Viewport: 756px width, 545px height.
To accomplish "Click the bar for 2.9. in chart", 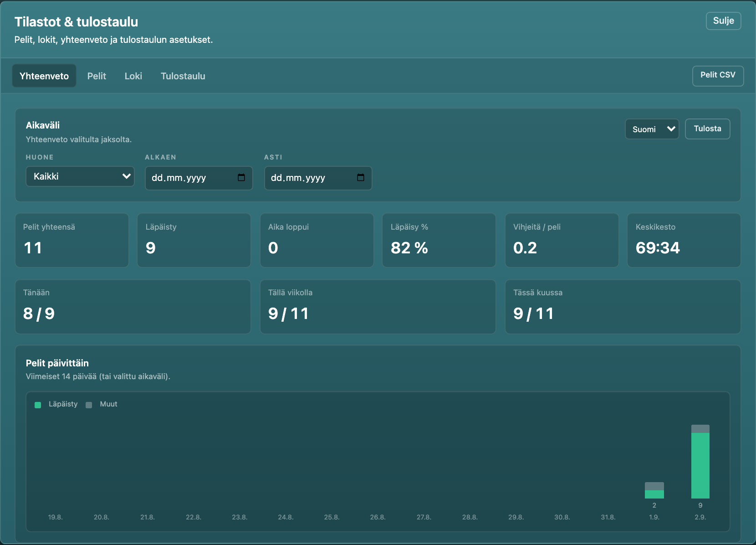I will pos(700,462).
